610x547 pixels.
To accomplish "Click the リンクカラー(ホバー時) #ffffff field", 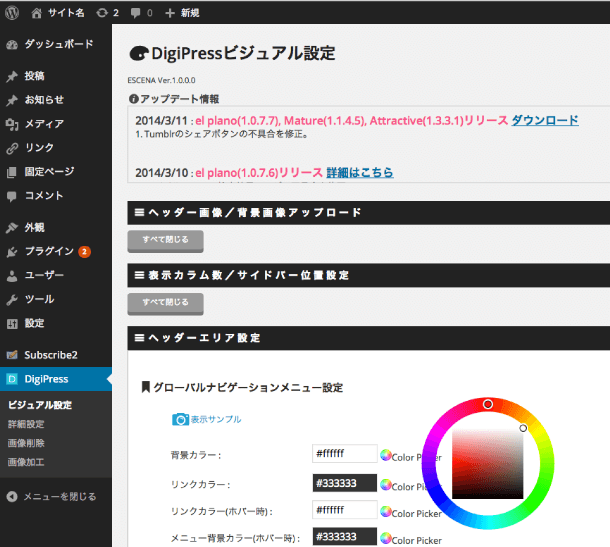I will 345,510.
